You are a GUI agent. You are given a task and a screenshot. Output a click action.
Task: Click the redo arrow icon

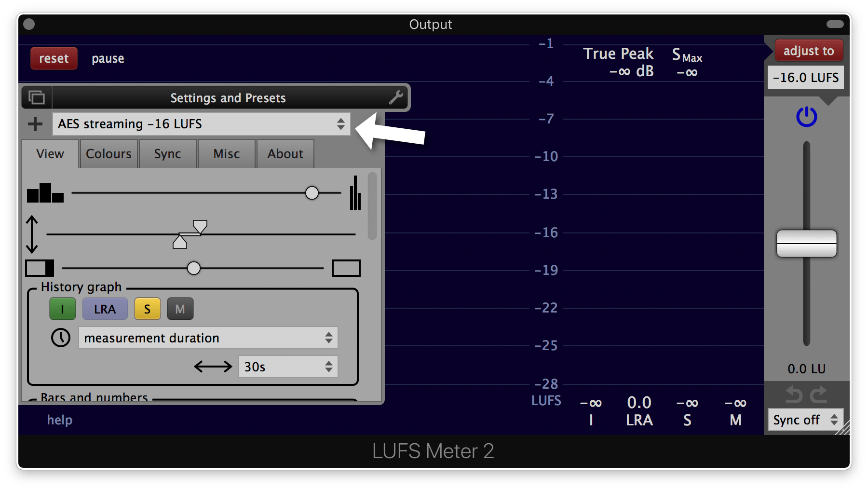click(x=818, y=395)
